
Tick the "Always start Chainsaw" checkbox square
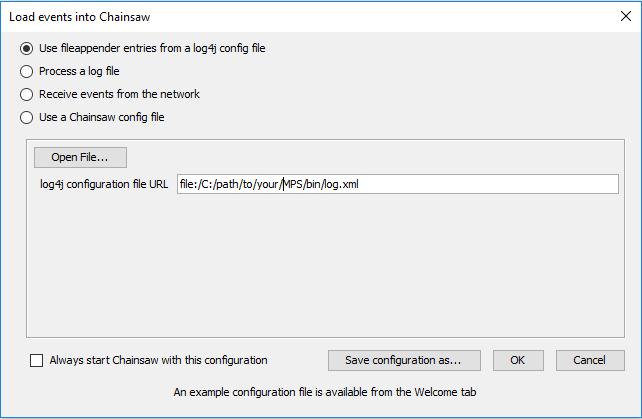pyautogui.click(x=37, y=360)
